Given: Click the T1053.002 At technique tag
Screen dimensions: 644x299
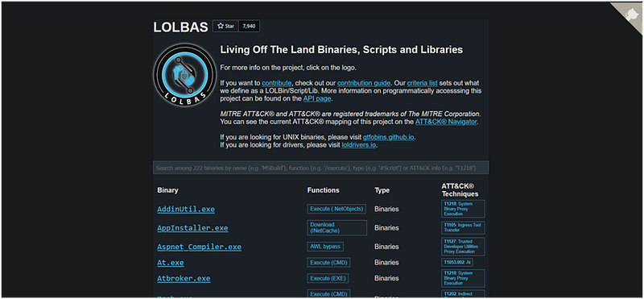Looking at the screenshot, I should tap(457, 263).
